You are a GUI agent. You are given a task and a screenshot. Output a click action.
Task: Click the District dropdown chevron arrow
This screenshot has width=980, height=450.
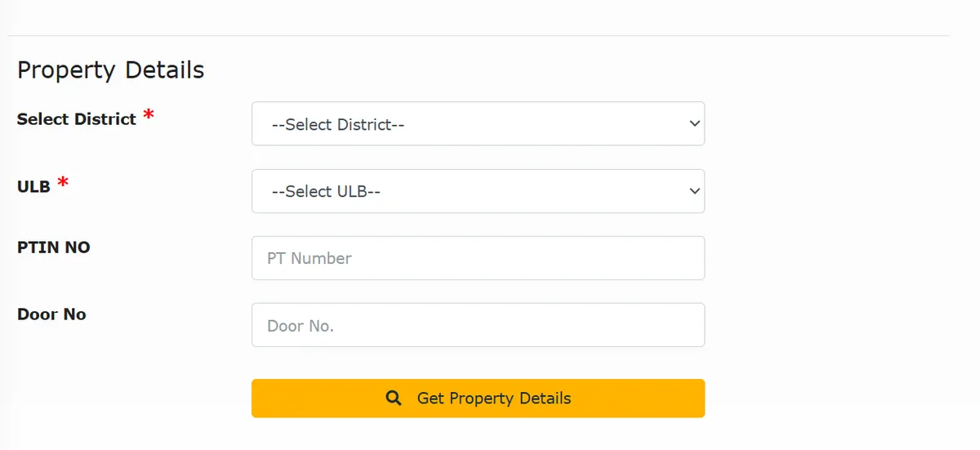pos(694,124)
